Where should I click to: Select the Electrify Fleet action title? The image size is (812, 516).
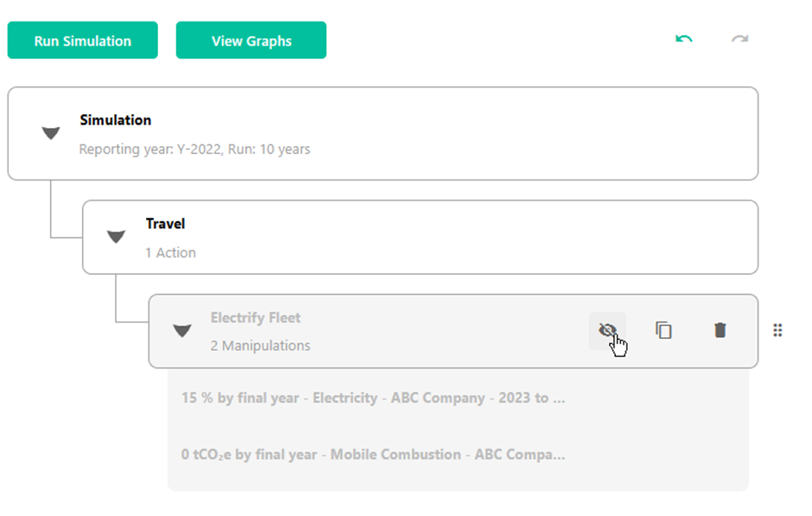point(256,317)
